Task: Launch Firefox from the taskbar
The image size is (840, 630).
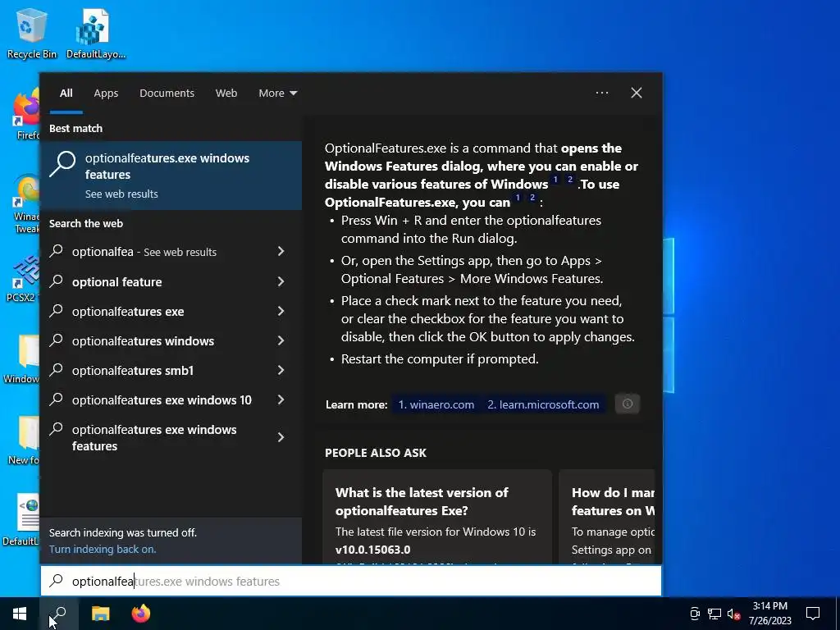Action: tap(141, 614)
